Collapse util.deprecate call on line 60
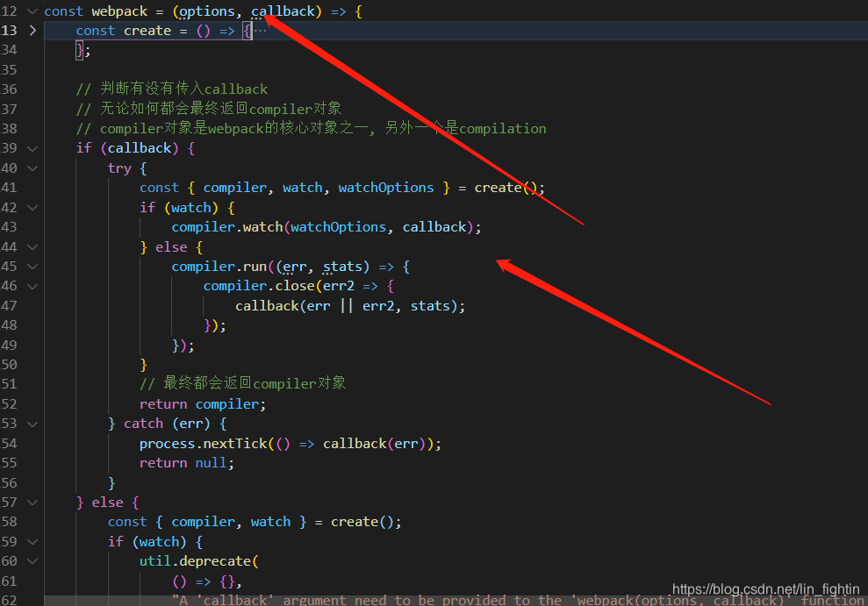The image size is (868, 606). pos(32,561)
